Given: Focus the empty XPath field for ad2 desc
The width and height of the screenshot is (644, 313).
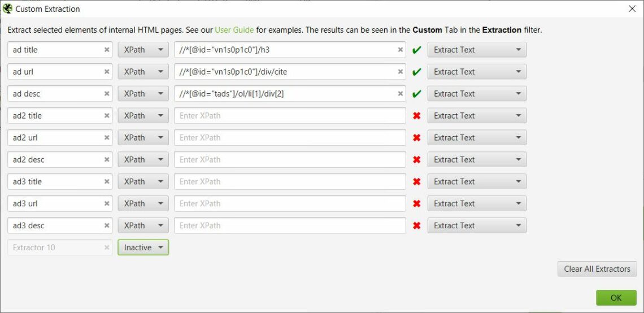Looking at the screenshot, I should pos(290,160).
